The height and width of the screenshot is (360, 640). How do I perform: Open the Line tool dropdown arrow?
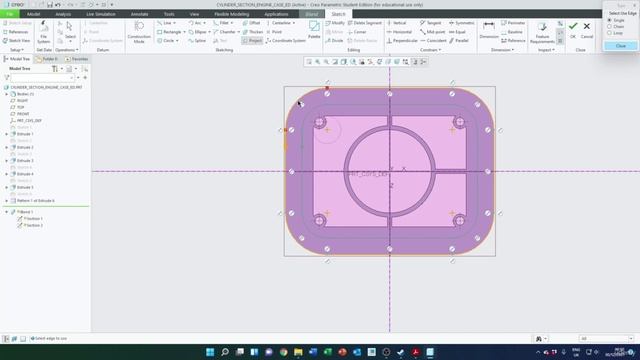tap(175, 23)
